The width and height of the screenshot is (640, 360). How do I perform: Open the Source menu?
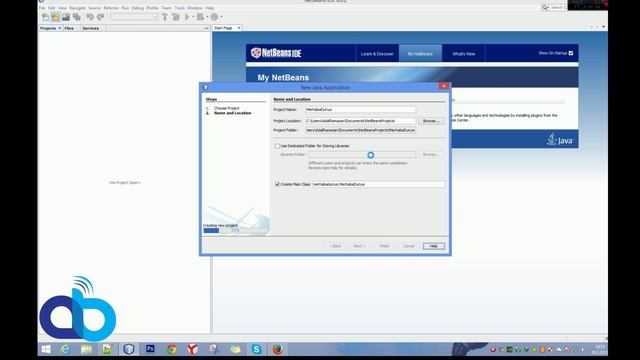[x=94, y=8]
